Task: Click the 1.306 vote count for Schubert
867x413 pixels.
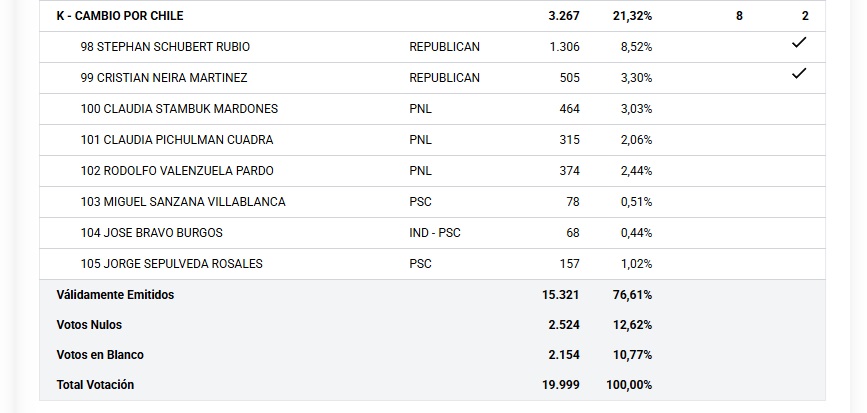Action: (564, 47)
